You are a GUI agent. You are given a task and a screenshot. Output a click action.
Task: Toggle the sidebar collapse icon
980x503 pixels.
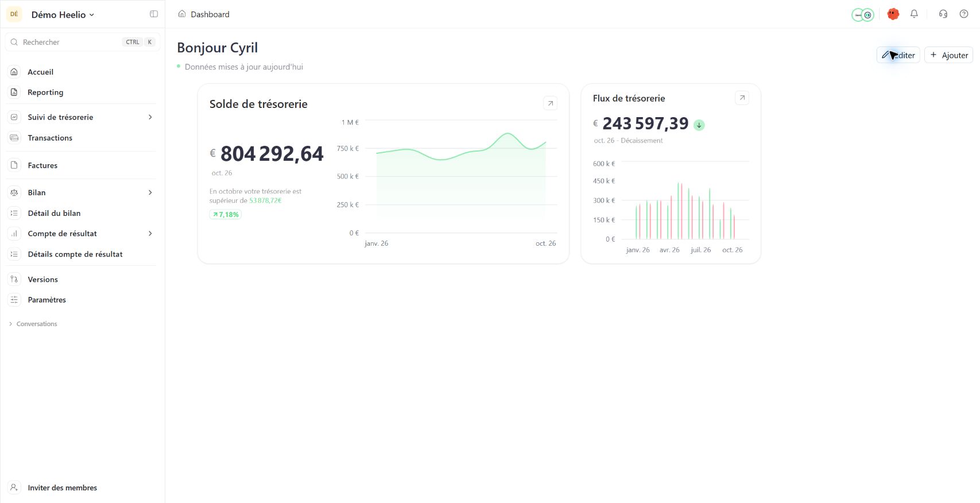click(x=154, y=14)
